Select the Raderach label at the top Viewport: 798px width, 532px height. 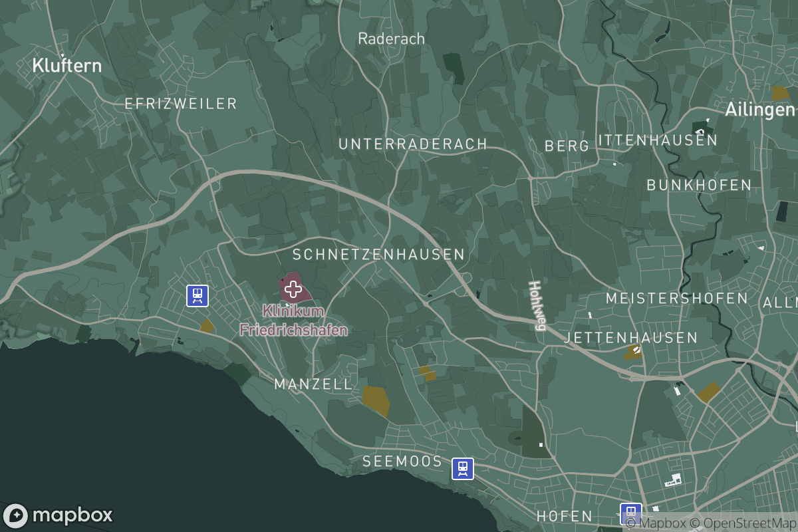[x=391, y=38]
